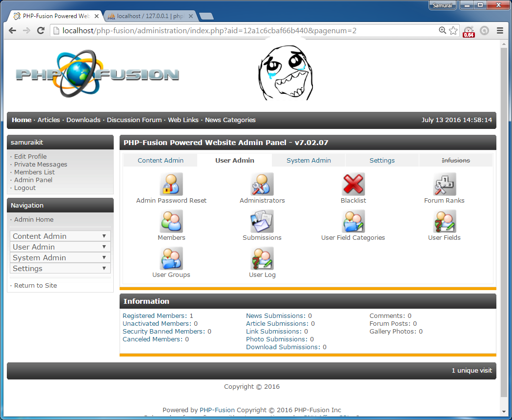The width and height of the screenshot is (512, 420).
Task: Open the Submissions icon
Action: point(262,221)
